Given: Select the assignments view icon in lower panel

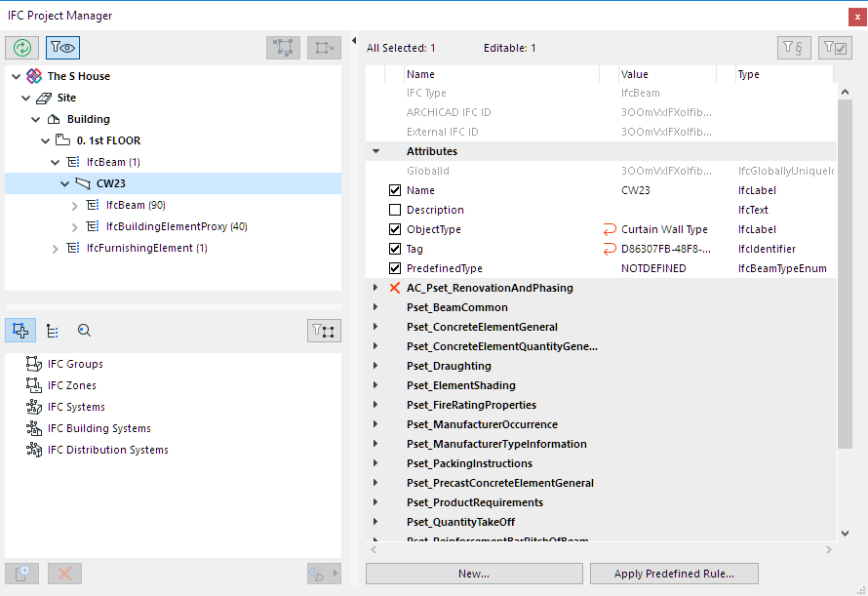Looking at the screenshot, I should 20,331.
